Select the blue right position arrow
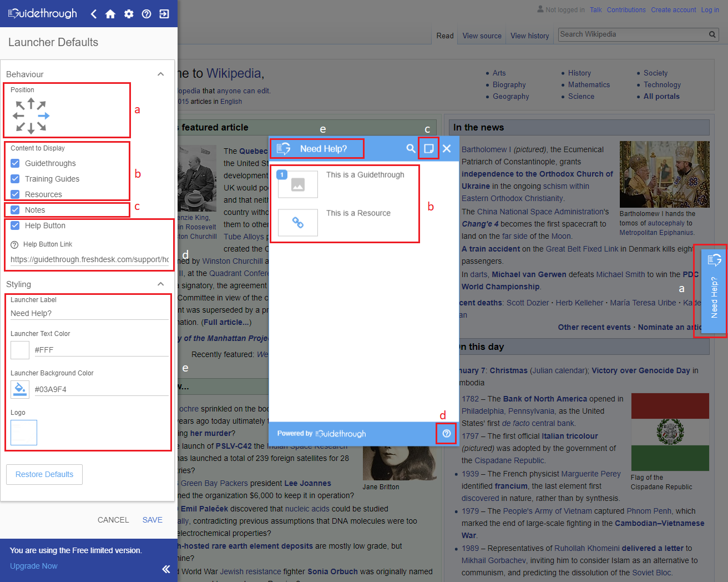 (44, 116)
